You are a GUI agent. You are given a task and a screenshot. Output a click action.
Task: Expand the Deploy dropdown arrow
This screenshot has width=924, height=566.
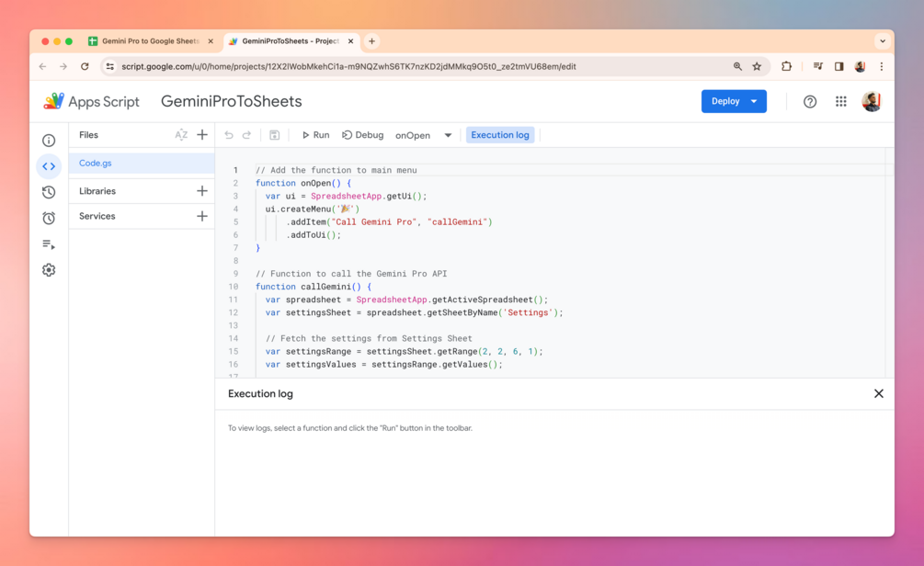[752, 101]
